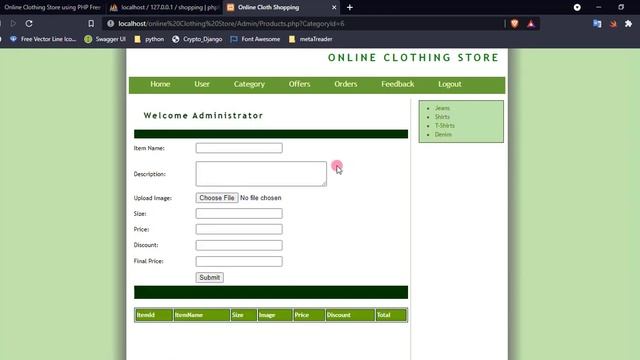The image size is (640, 360).
Task: Click the ItemId table column header
Action: (x=154, y=315)
